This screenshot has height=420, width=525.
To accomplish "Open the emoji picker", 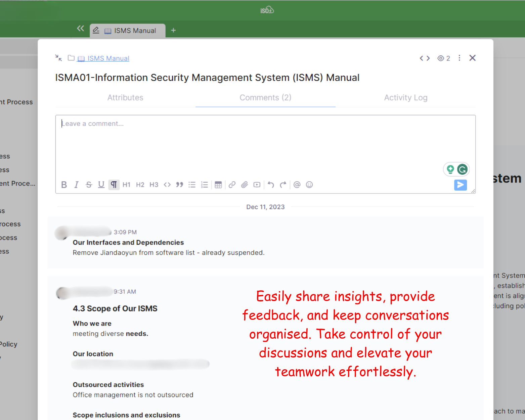I will point(309,185).
